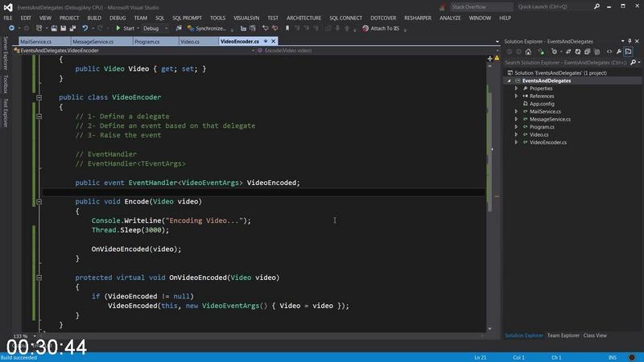Open the Solution Explorer window options dropdown
644x362 pixels.
coord(622,41)
